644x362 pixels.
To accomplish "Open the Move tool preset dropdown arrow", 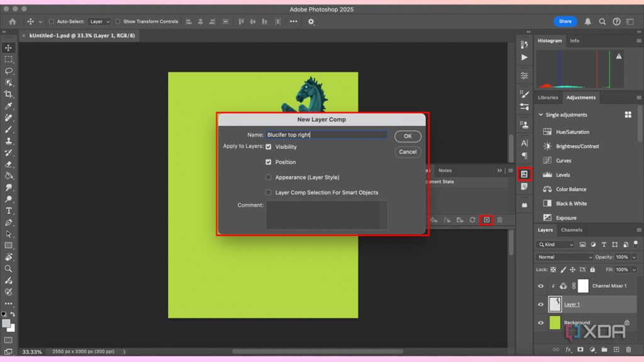I will click(40, 22).
